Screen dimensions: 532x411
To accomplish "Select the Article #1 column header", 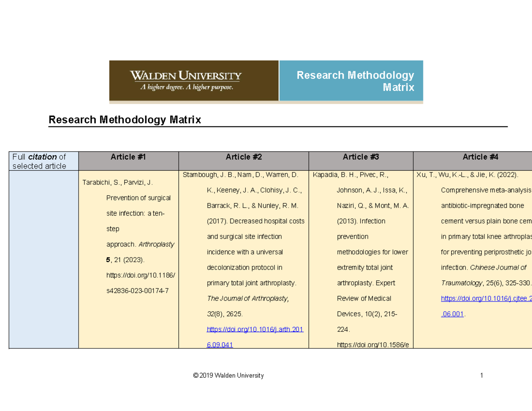I will click(128, 157).
